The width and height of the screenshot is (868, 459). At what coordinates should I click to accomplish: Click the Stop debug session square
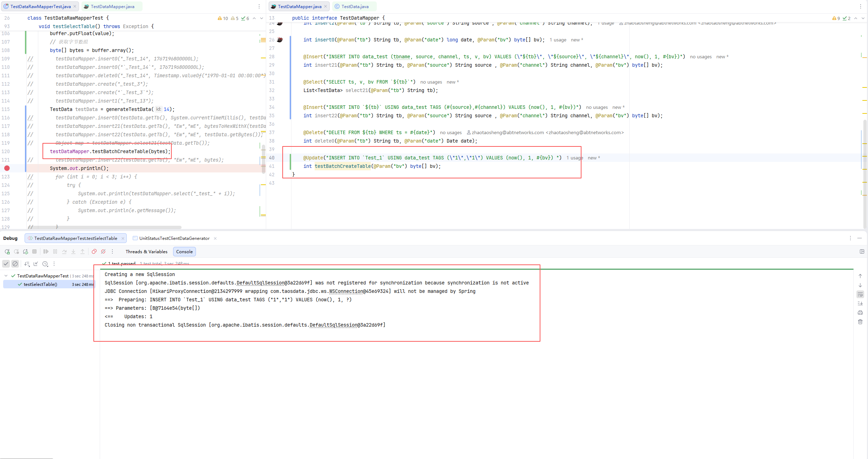(34, 251)
